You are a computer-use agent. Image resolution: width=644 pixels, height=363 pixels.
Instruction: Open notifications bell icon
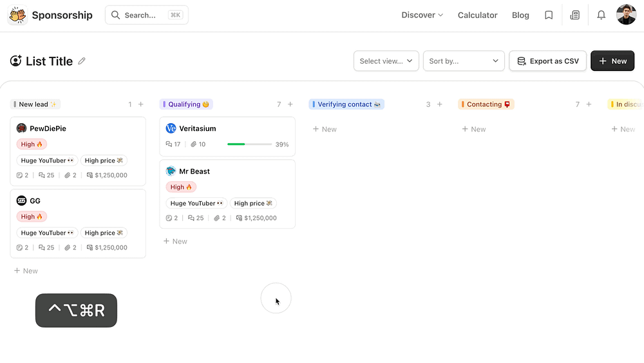click(601, 15)
